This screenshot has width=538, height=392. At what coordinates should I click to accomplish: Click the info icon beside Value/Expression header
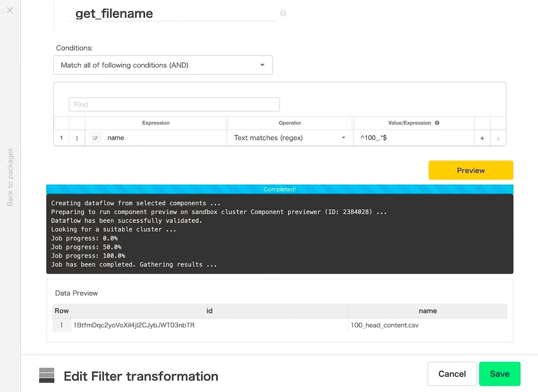pyautogui.click(x=437, y=123)
